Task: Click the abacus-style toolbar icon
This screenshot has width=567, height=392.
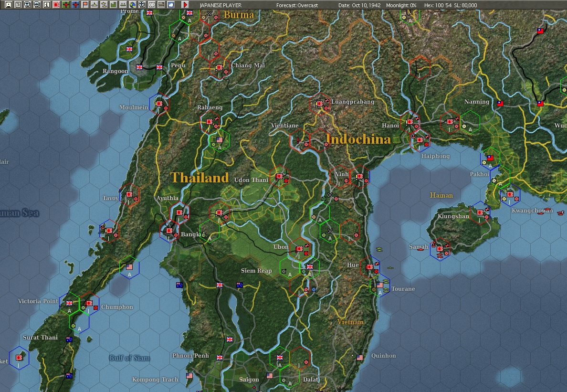Action: (x=162, y=5)
